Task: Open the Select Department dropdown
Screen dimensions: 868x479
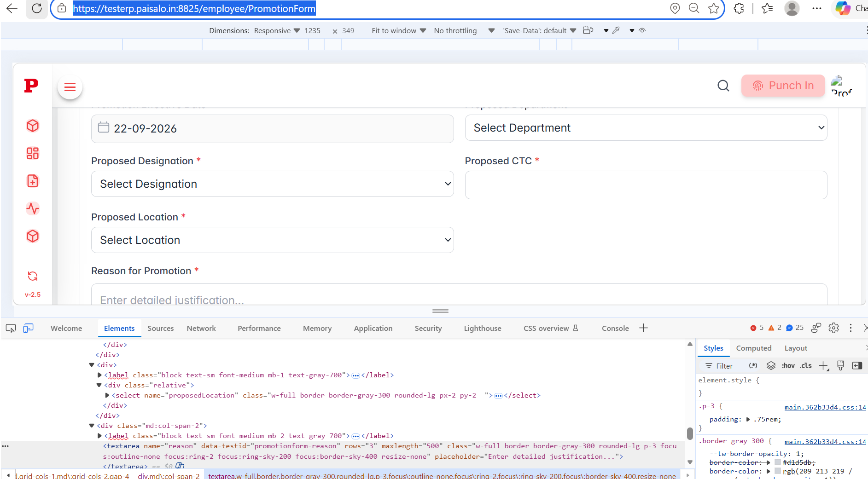Action: click(x=646, y=128)
